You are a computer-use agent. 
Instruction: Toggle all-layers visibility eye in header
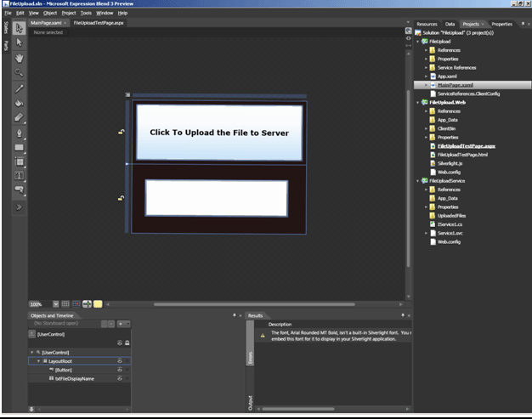pyautogui.click(x=120, y=343)
